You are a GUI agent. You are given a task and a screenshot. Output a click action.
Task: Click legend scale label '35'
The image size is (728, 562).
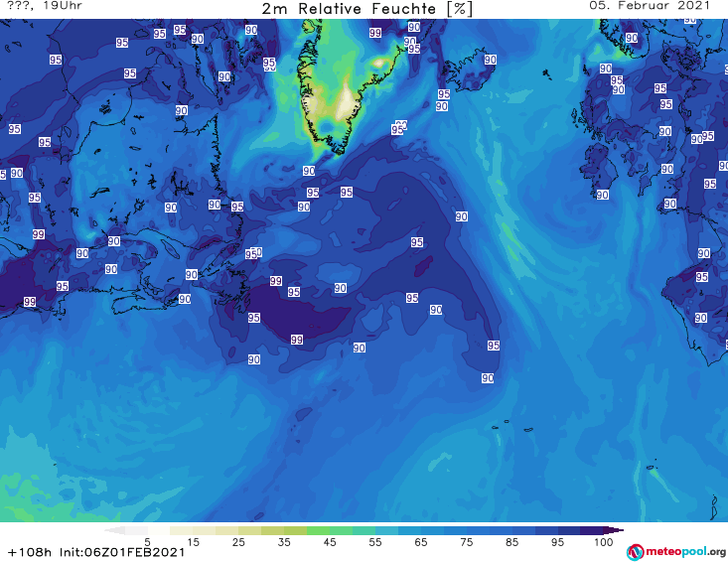(x=284, y=542)
